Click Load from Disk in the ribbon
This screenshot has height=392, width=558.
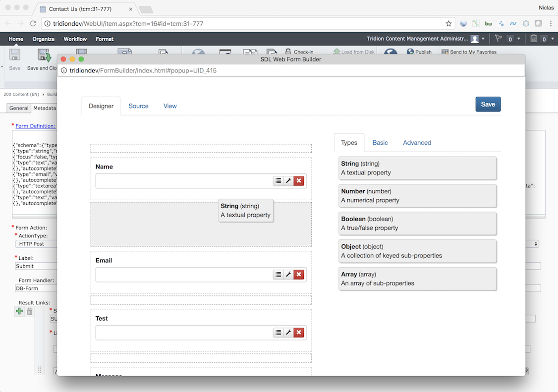coord(354,52)
